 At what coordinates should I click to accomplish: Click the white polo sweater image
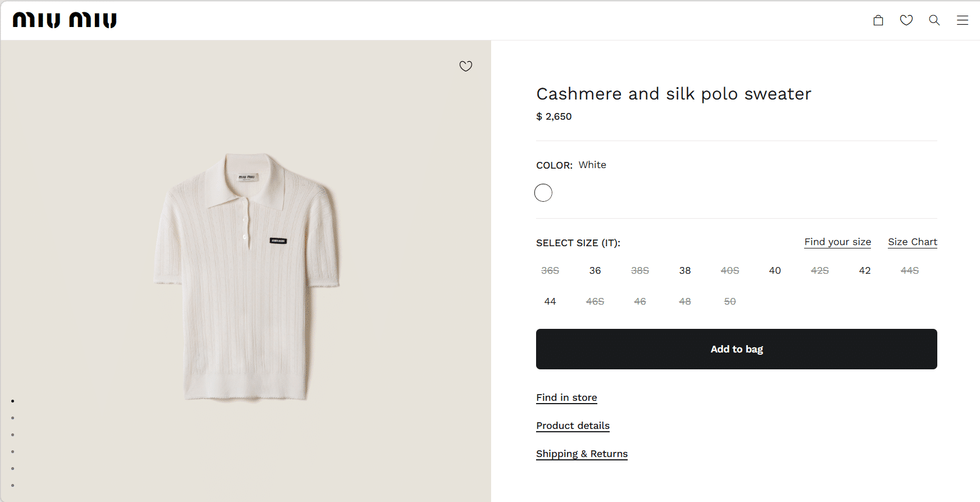246,275
